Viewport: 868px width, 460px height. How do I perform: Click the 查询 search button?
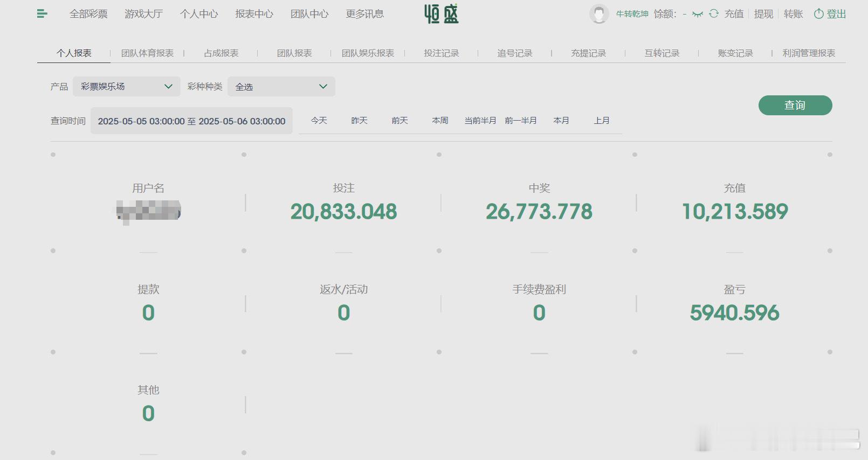tap(795, 105)
